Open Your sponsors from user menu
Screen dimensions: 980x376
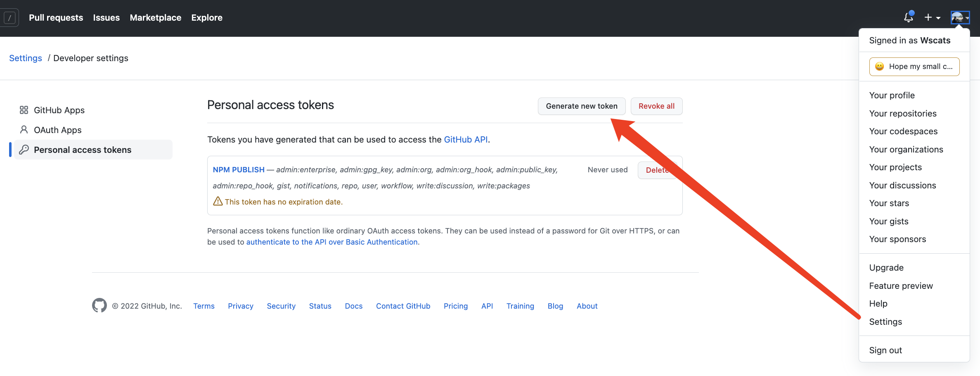point(897,239)
